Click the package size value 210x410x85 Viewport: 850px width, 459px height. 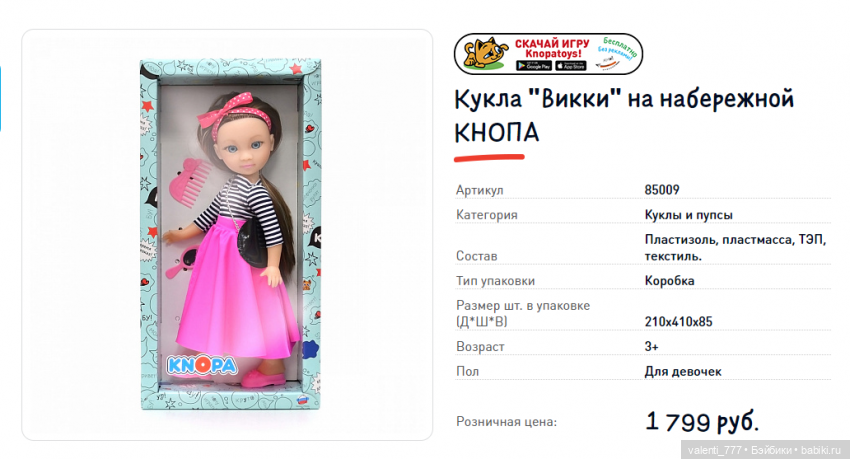click(x=678, y=322)
